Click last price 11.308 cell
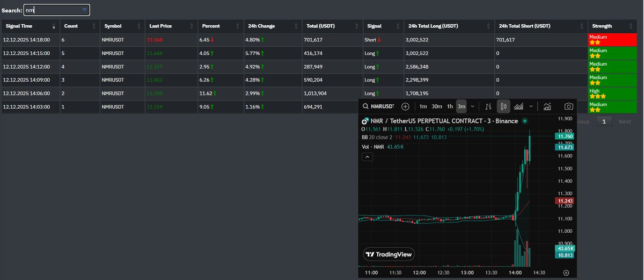The width and height of the screenshot is (644, 280). pyautogui.click(x=171, y=94)
